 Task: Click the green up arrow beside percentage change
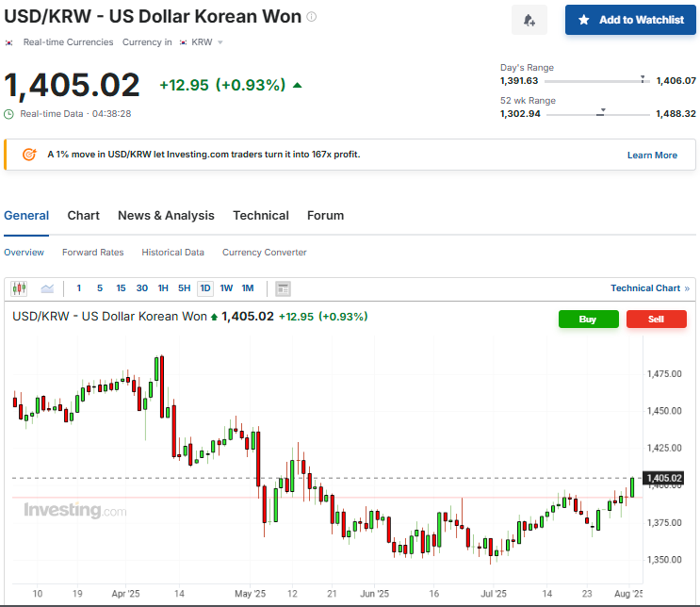click(x=298, y=86)
